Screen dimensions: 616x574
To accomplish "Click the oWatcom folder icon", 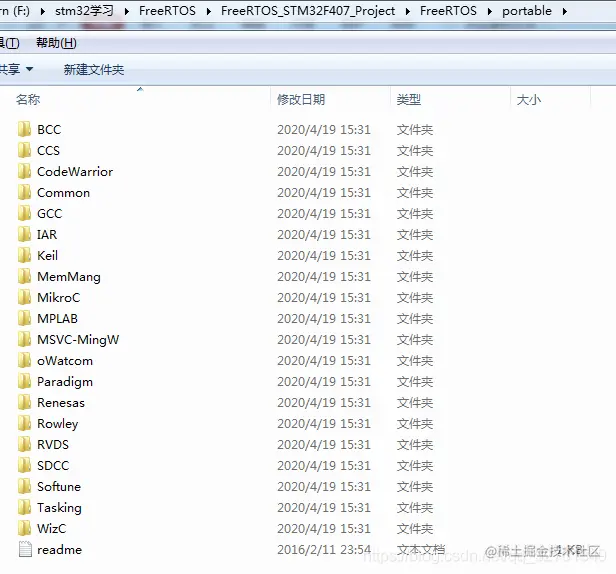I will [24, 360].
